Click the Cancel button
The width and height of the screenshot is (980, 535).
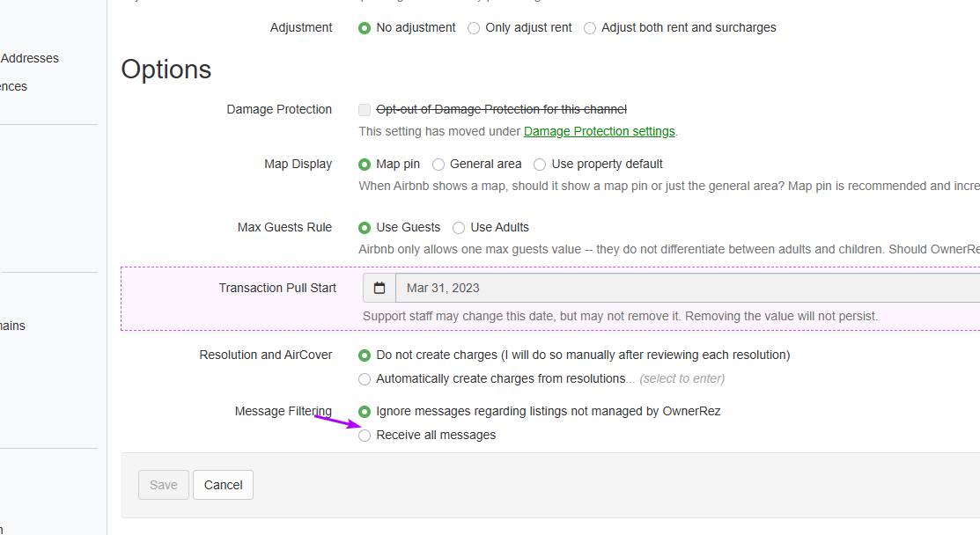(223, 485)
